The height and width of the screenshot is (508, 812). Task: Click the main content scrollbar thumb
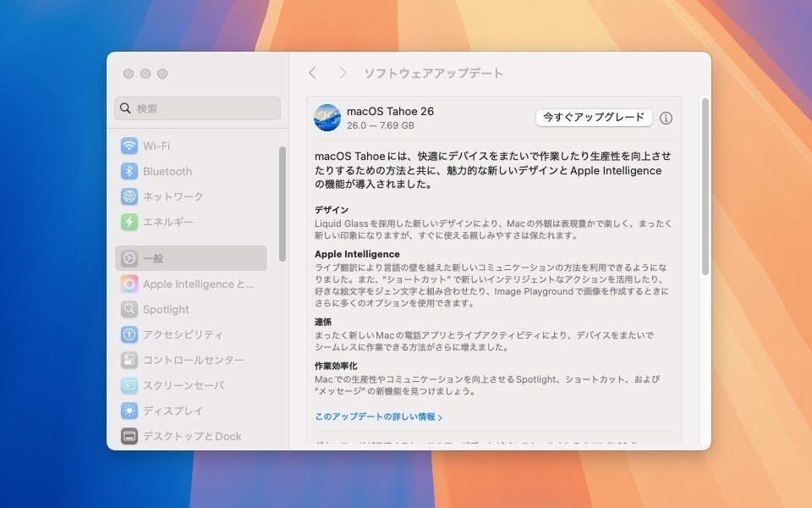point(705,186)
